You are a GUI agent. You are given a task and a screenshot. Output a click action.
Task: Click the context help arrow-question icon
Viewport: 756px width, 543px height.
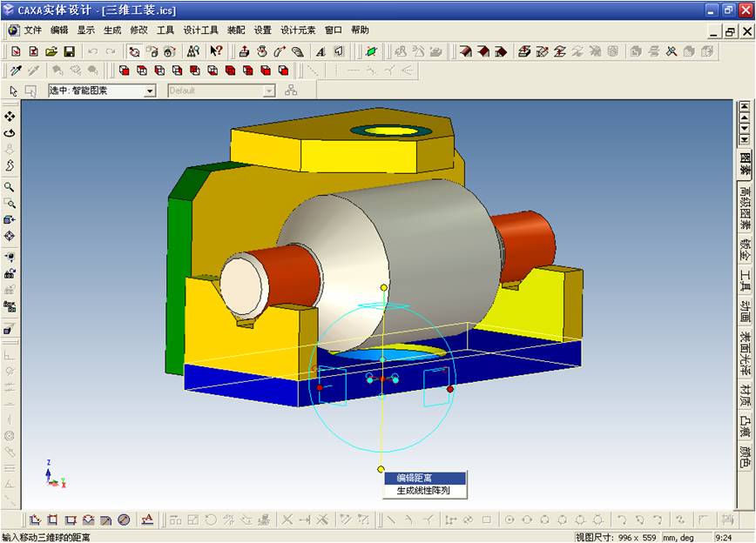(x=216, y=51)
